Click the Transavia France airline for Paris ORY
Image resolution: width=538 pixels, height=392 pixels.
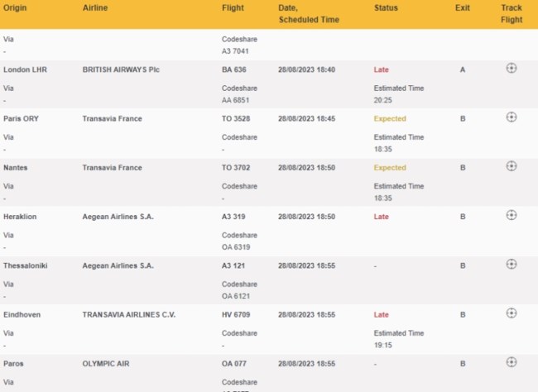point(113,118)
